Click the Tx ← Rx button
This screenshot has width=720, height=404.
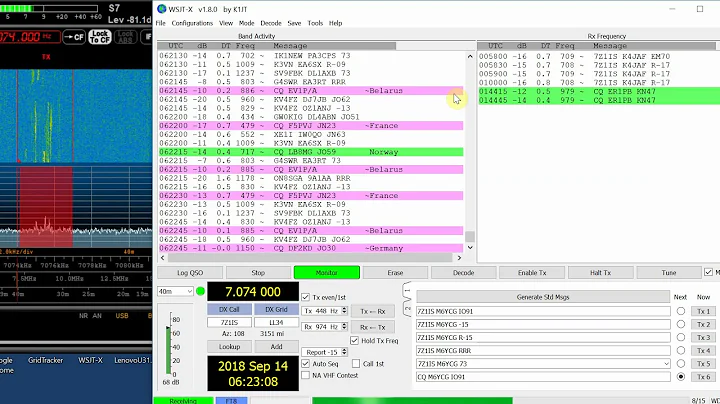coord(372,311)
